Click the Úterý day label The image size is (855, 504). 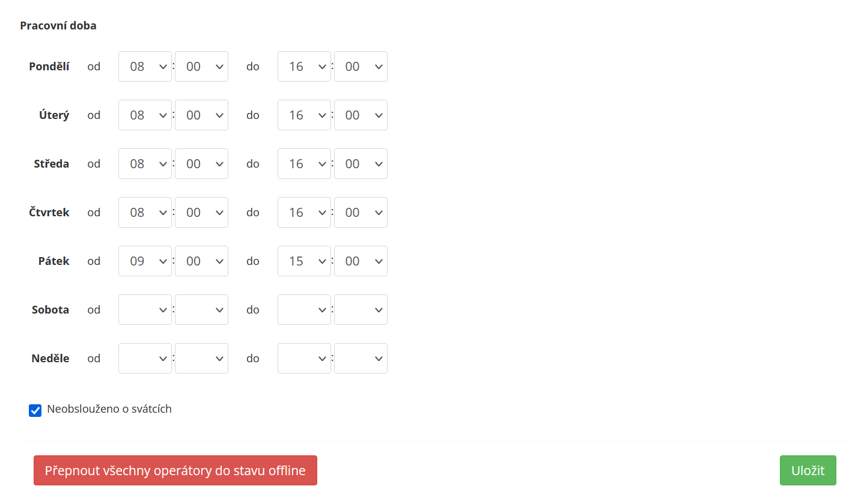pos(54,115)
